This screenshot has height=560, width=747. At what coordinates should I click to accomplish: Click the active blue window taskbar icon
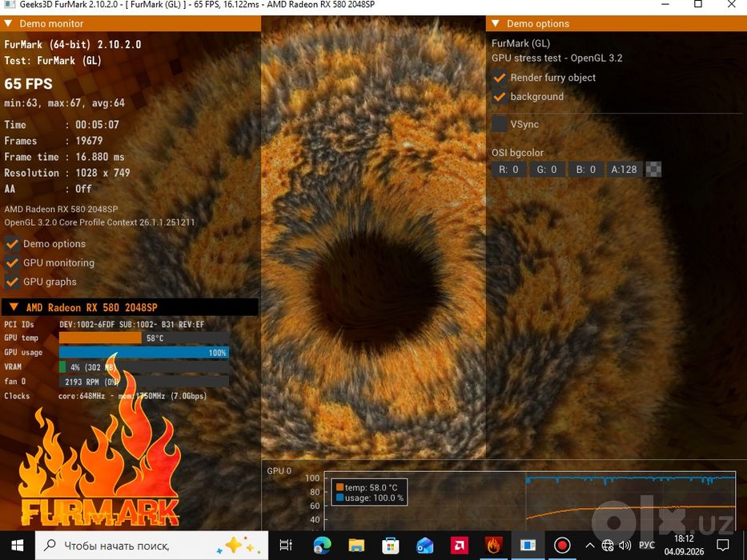click(x=528, y=546)
